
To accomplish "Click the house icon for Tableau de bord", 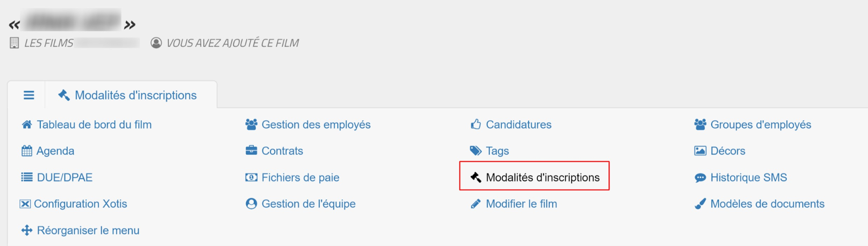I will click(x=27, y=125).
